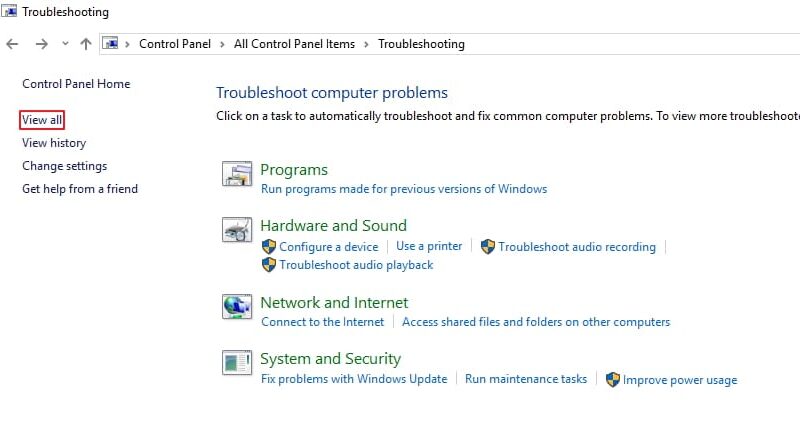This screenshot has height=422, width=800.
Task: Click the Programs category icon
Action: [x=237, y=174]
